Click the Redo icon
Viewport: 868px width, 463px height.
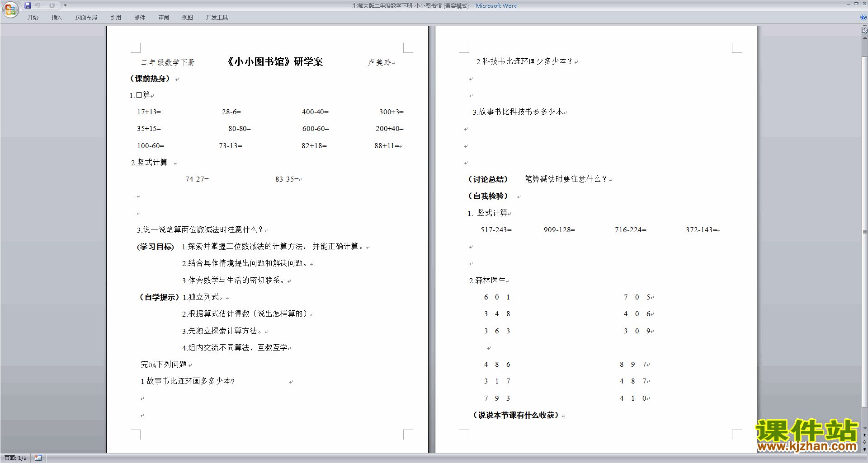[x=52, y=5]
